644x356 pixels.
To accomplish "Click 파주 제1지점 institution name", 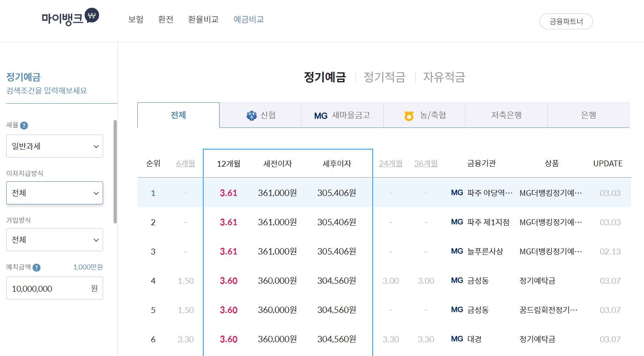I will pos(488,222).
